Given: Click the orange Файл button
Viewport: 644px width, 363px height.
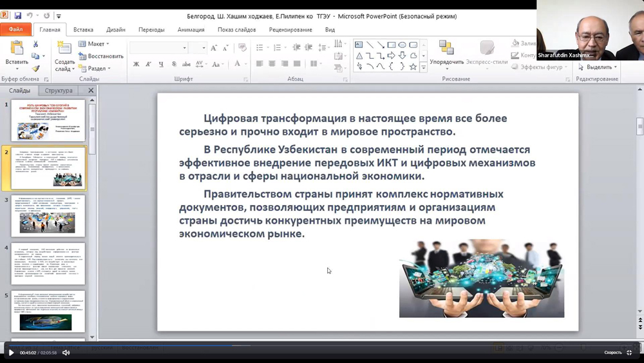Looking at the screenshot, I should coord(15,30).
